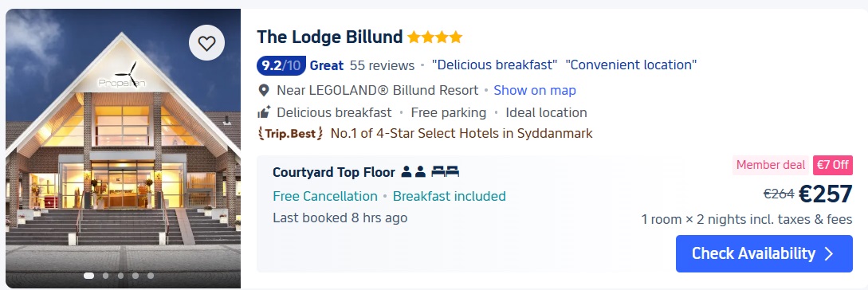Save hotel with the heart icon
The image size is (868, 290).
[x=206, y=42]
